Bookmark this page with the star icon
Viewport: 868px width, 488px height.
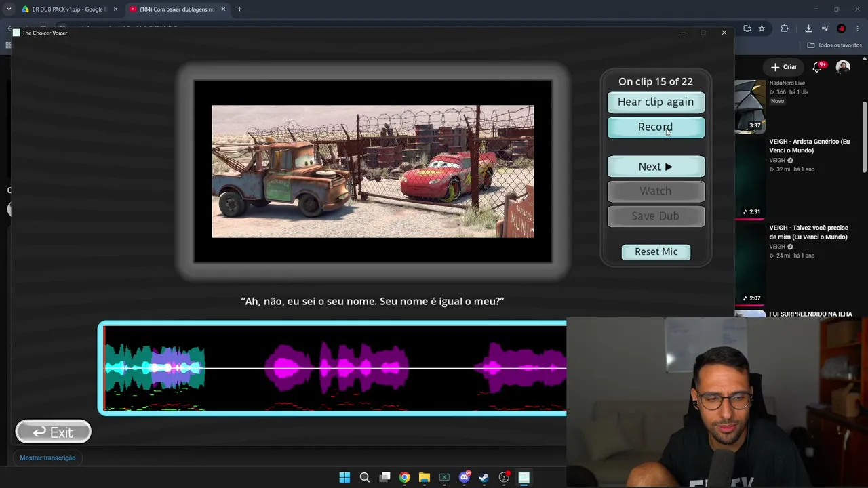[x=762, y=28]
